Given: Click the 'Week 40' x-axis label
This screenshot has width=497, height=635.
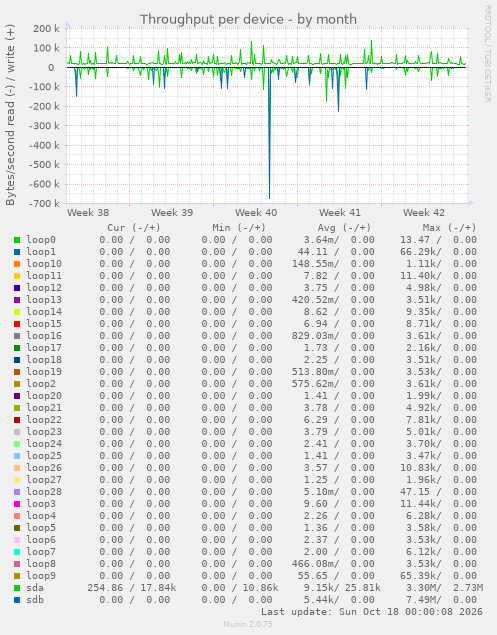Looking at the screenshot, I should 256,213.
